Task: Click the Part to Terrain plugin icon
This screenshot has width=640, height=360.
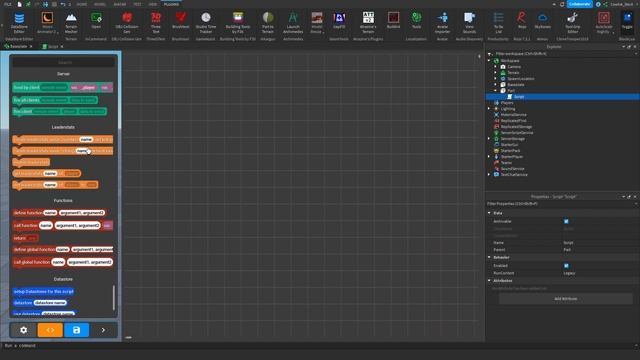Action: pos(268,22)
